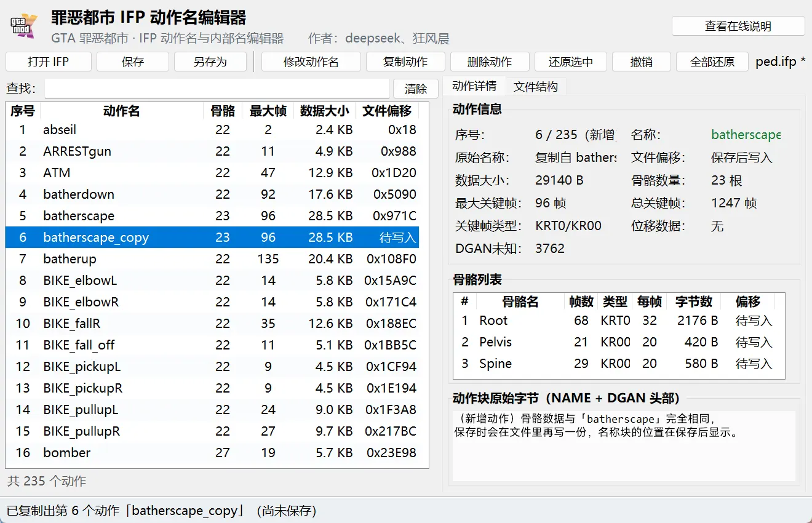The image size is (812, 523).
Task: Select the BIKE_fall_off action row
Action: (x=212, y=345)
